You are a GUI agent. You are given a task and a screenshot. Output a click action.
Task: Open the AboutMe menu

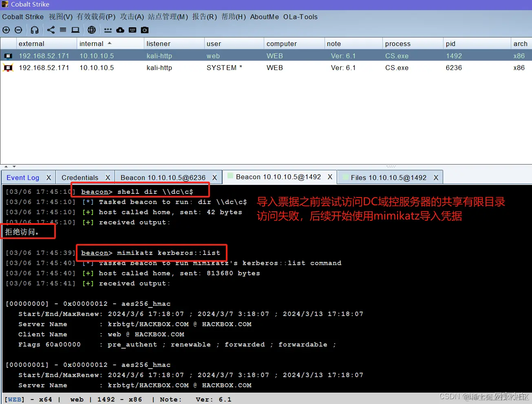pyautogui.click(x=265, y=17)
